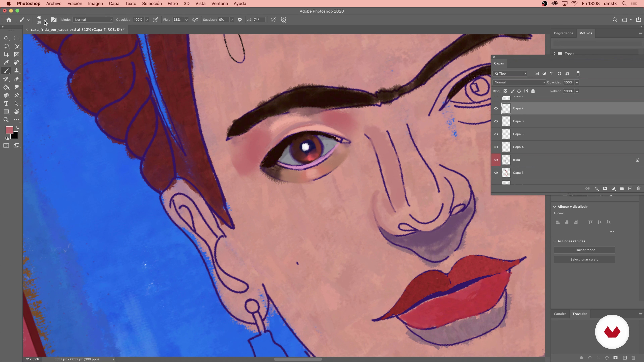
Task: Select the Rectangle shape tool
Action: pyautogui.click(x=6, y=112)
